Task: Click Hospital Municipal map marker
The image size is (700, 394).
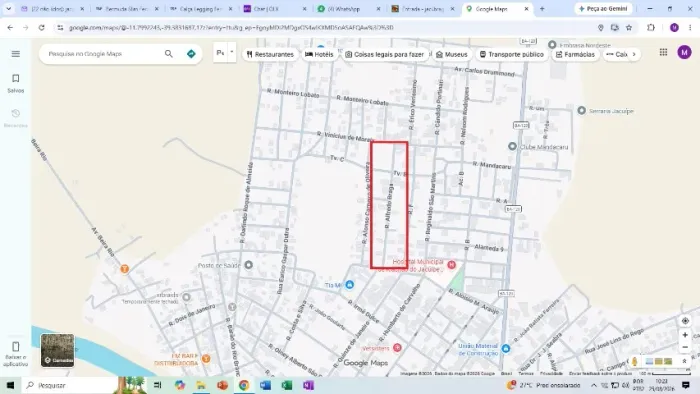Action: 451,265
